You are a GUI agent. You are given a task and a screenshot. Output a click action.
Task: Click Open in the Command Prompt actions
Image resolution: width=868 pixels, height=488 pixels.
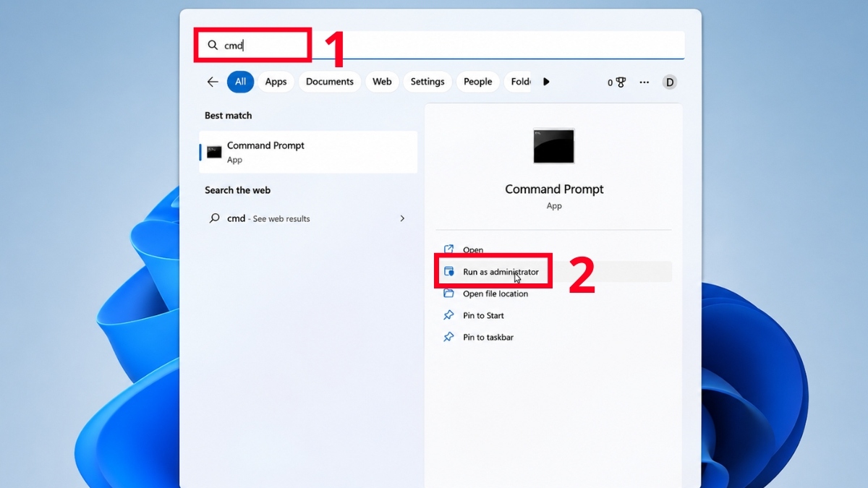473,250
